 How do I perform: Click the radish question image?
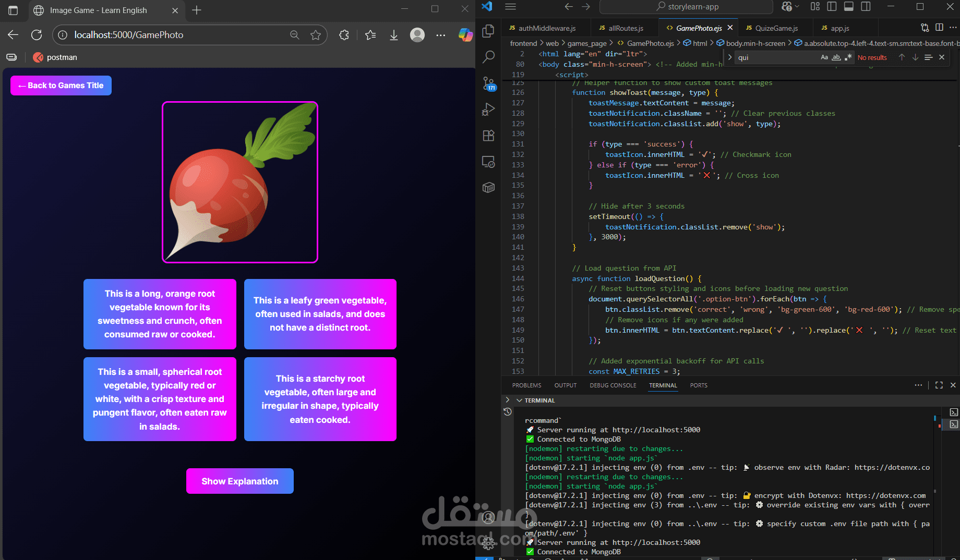click(240, 182)
